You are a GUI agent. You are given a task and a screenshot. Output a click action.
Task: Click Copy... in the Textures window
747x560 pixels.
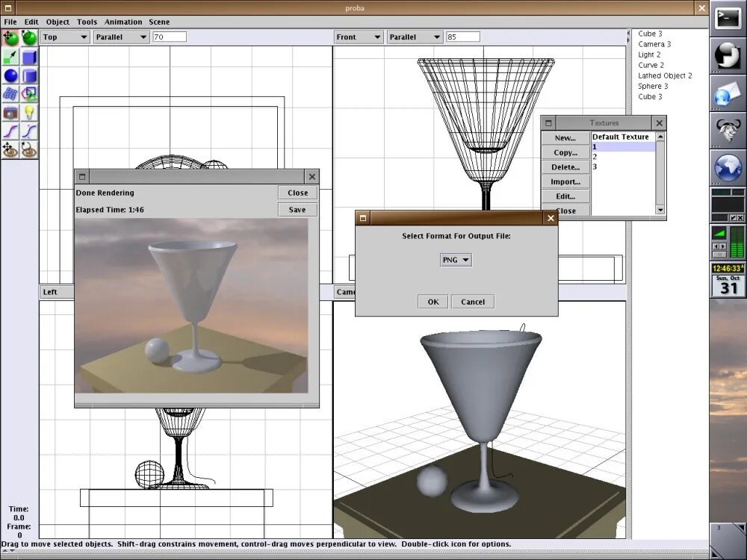point(565,152)
